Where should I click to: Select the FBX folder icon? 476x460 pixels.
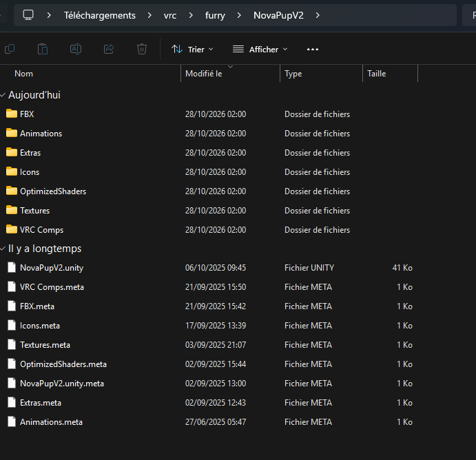[12, 114]
